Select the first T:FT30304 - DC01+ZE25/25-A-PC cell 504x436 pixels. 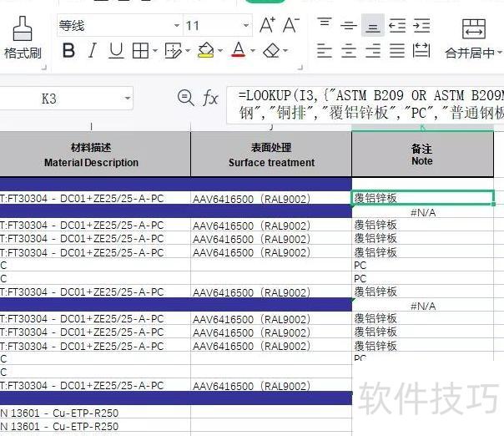click(x=95, y=198)
